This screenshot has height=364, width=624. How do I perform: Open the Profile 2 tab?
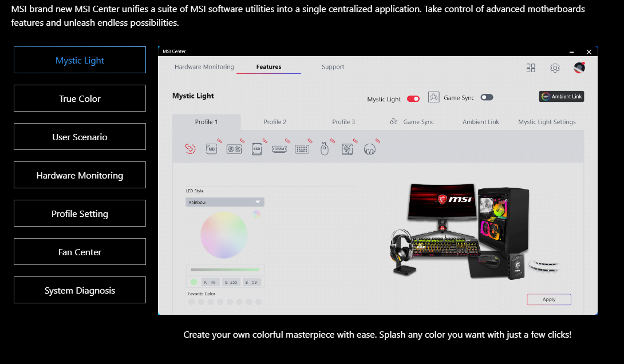coord(275,122)
